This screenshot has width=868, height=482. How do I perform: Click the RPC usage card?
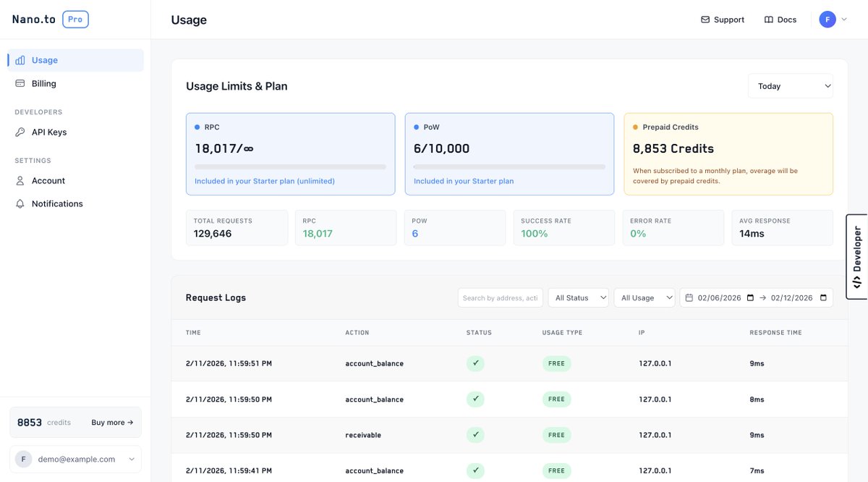point(290,153)
